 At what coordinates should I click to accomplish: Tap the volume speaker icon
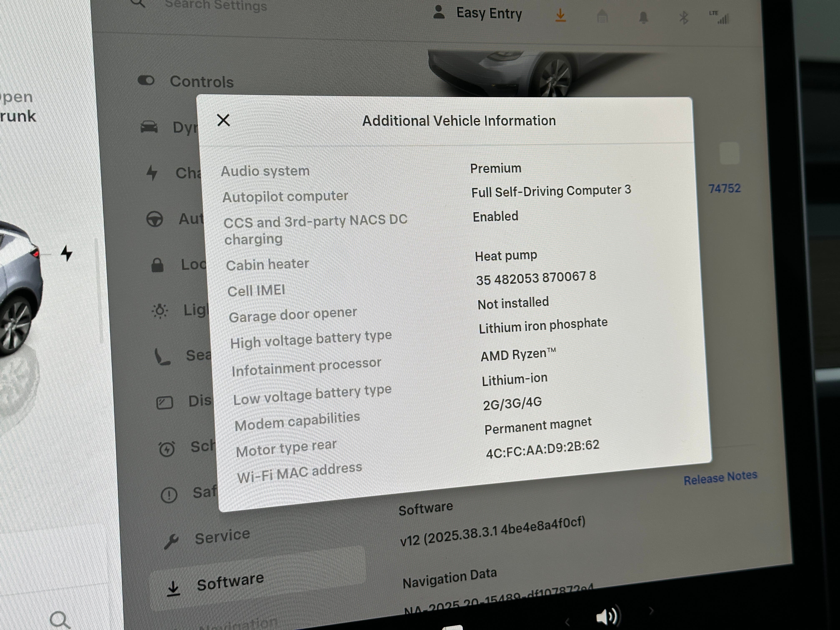[607, 617]
